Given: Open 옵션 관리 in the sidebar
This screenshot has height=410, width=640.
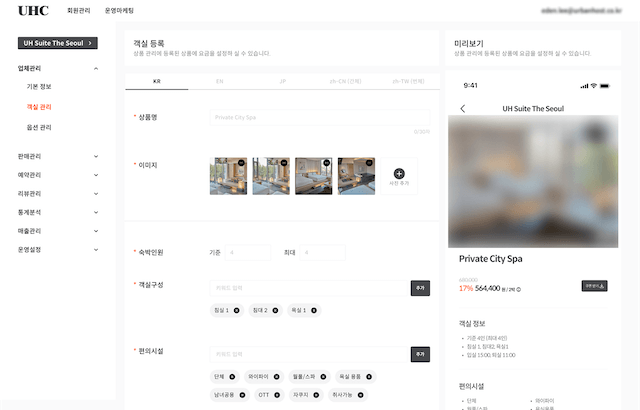Looking at the screenshot, I should coord(39,127).
